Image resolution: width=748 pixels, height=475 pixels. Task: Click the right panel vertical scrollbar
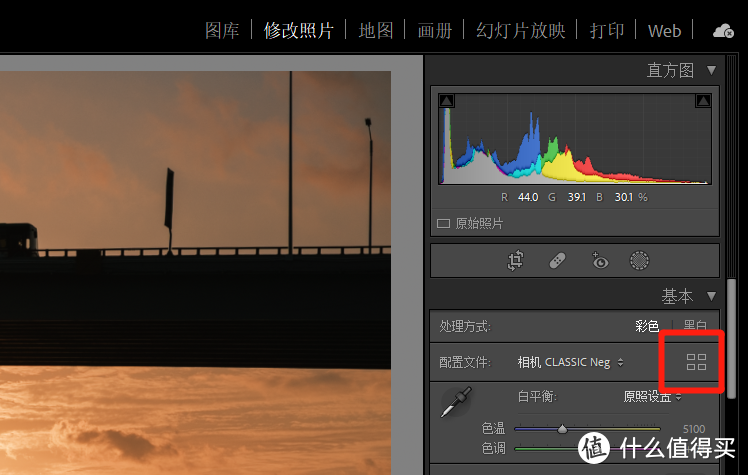point(731,339)
